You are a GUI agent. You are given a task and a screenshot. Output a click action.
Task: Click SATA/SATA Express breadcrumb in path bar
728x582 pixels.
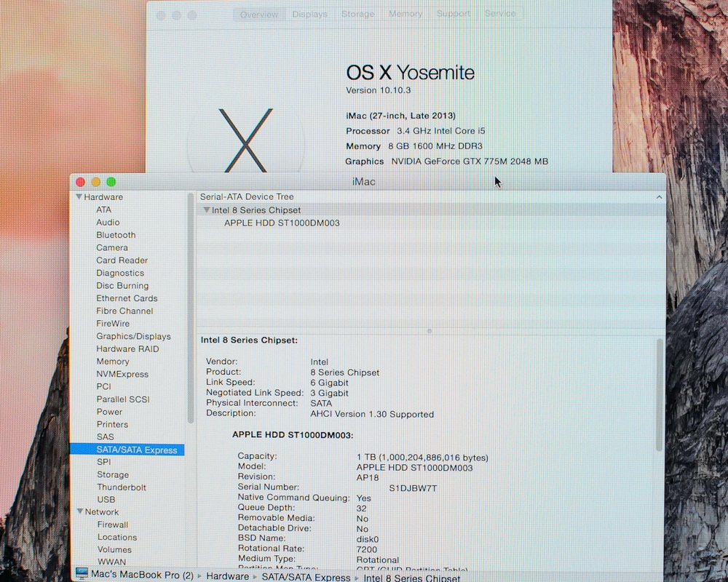pos(306,577)
